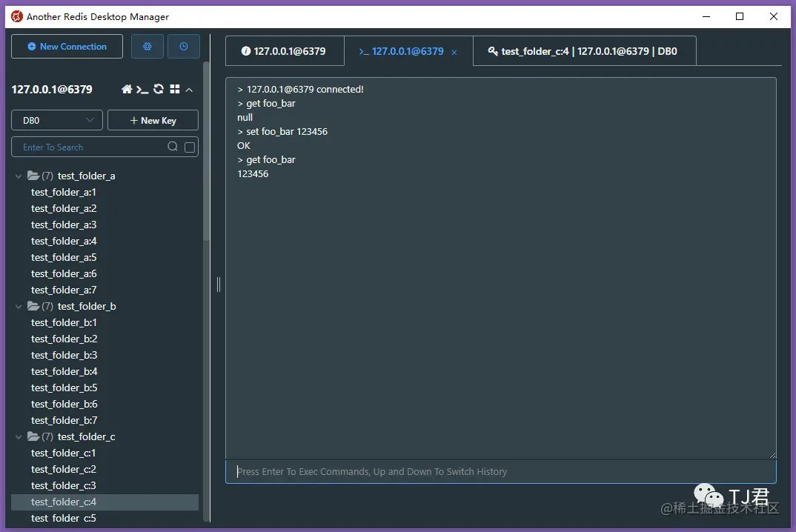Click the console output 'null'
Screen dimensions: 796x532
245,117
